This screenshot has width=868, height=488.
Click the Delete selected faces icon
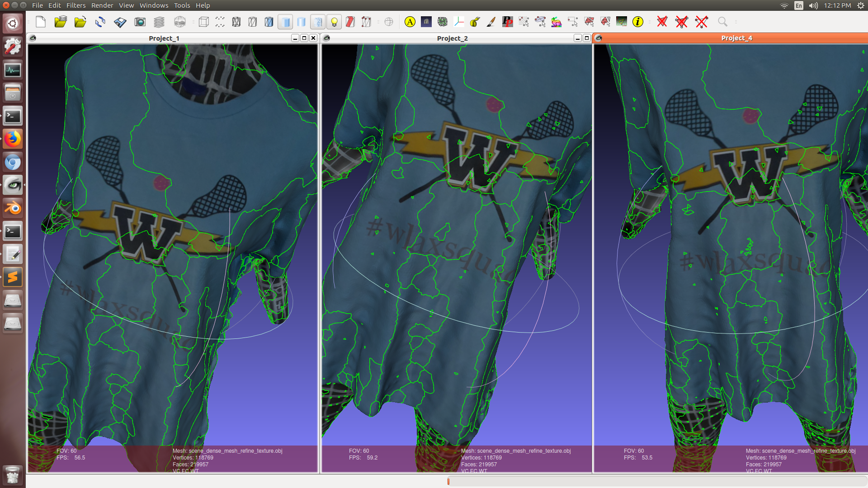coord(662,22)
